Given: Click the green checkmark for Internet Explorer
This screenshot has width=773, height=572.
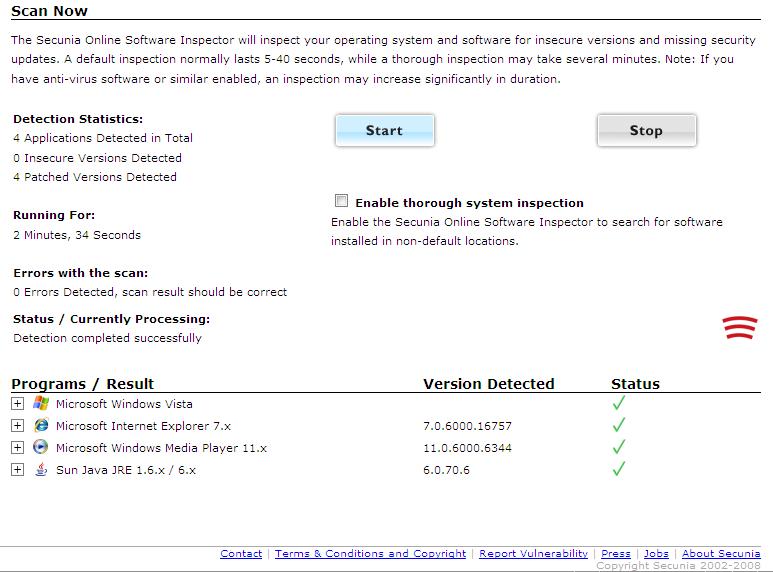Looking at the screenshot, I should 619,424.
